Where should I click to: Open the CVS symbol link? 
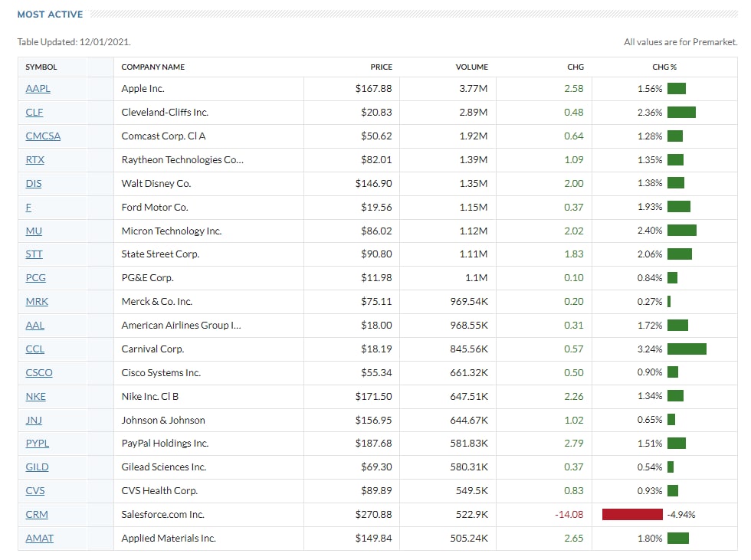click(x=35, y=490)
